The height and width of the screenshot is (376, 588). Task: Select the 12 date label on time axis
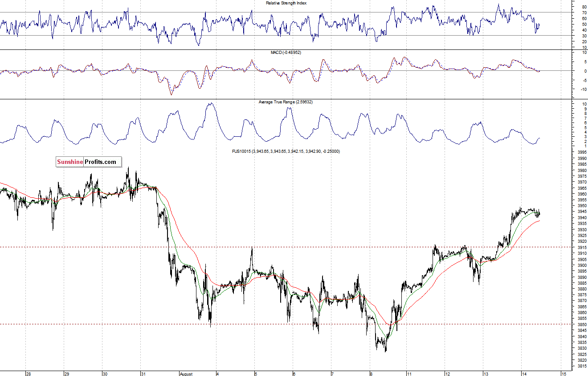pyautogui.click(x=448, y=374)
